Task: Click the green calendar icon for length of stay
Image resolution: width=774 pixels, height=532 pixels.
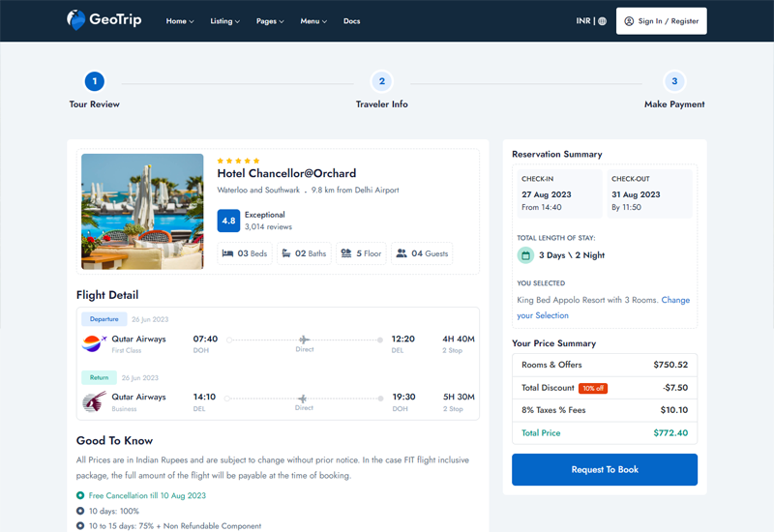Action: pyautogui.click(x=525, y=255)
